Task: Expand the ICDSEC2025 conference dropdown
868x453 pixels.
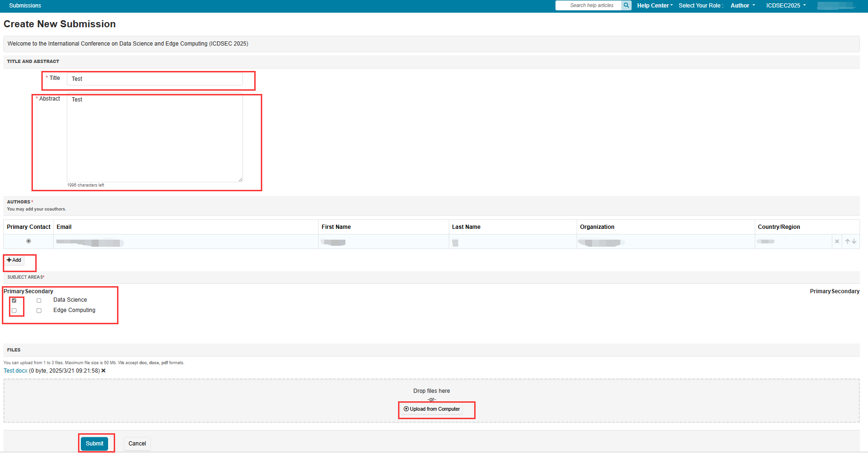Action: point(786,6)
